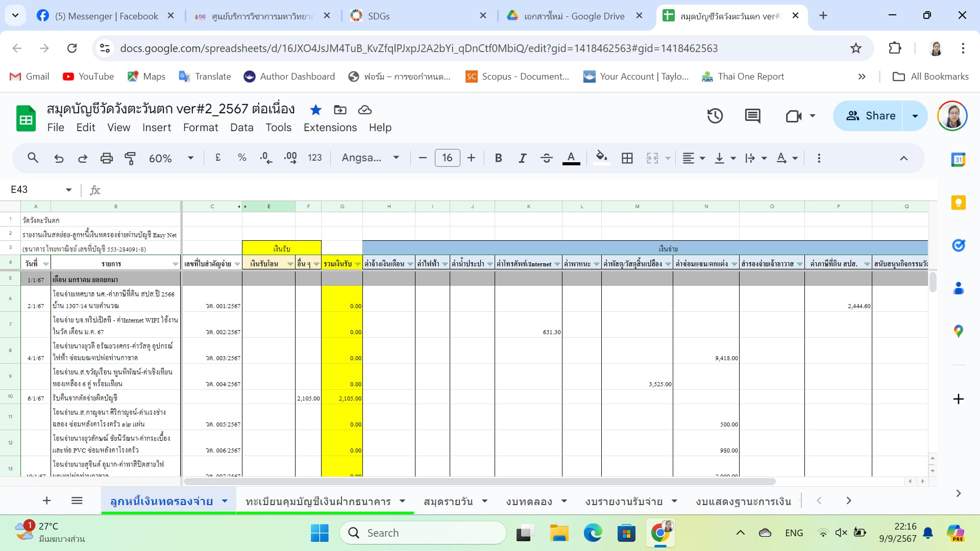Click the text color A swatch
Image resolution: width=980 pixels, height=551 pixels.
[571, 158]
